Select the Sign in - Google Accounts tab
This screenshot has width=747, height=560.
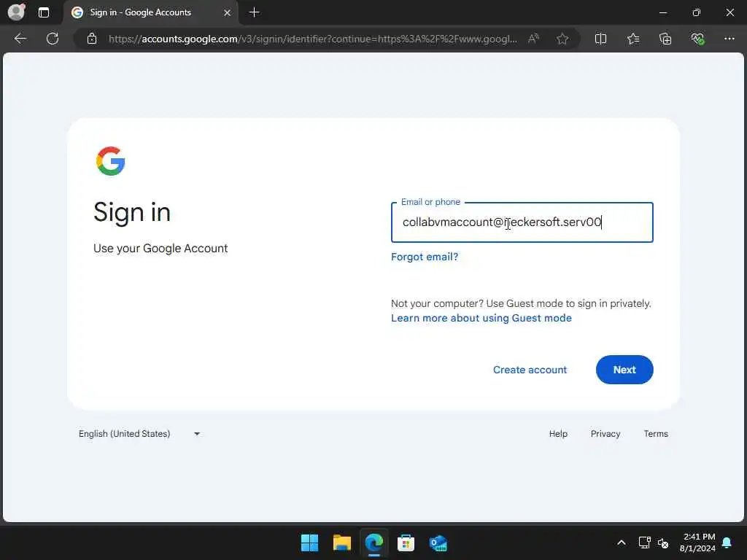(x=150, y=12)
